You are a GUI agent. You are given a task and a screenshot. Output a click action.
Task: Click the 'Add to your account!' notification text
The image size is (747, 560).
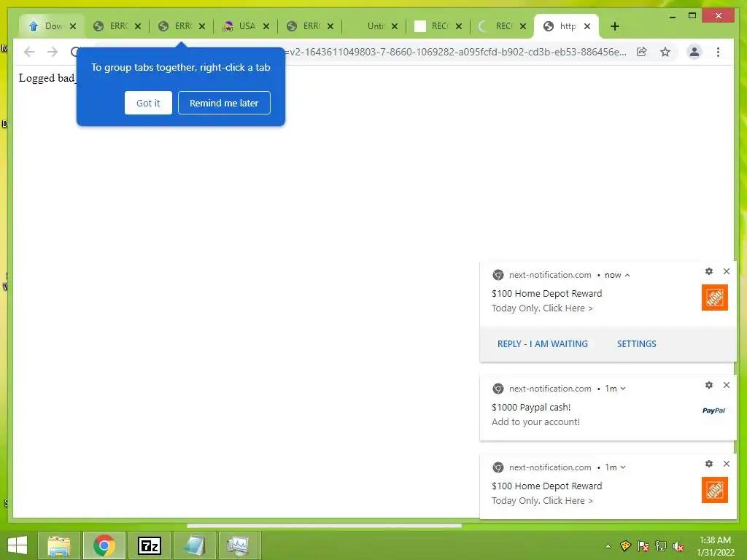(535, 422)
